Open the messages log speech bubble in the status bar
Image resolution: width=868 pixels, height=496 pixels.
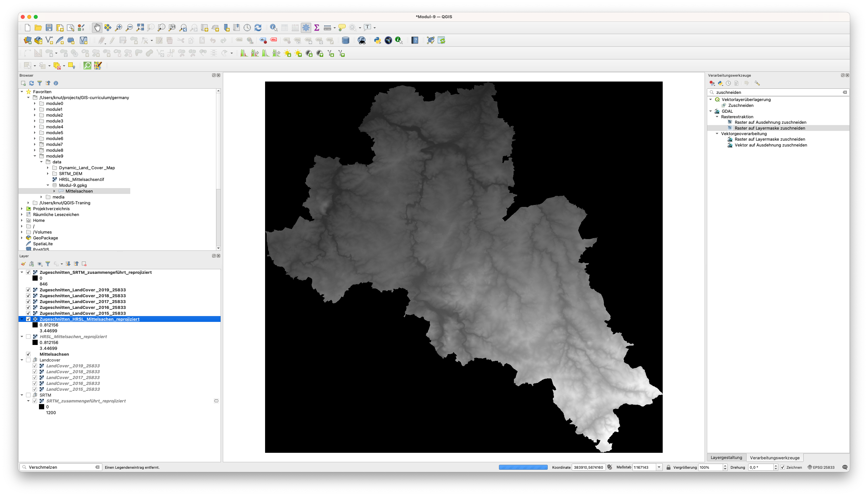click(845, 467)
